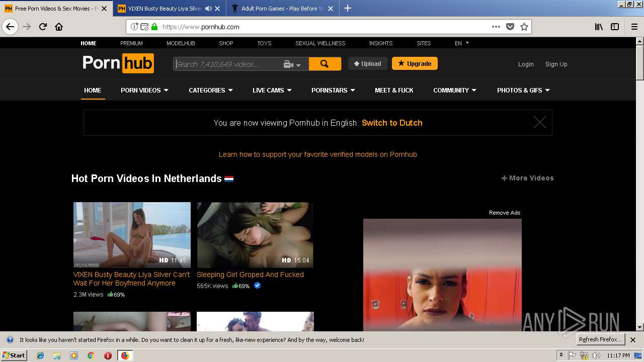
Task: Bookmark this page with the star icon
Action: (x=524, y=27)
